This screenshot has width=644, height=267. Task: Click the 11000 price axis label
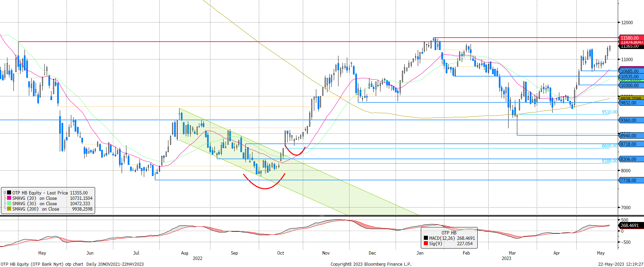[x=627, y=59]
